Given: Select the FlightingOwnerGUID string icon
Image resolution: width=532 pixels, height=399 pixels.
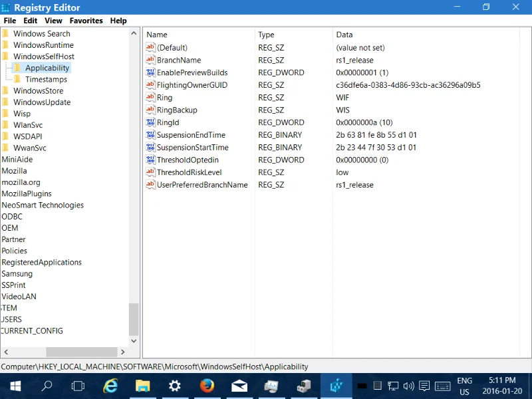Looking at the screenshot, I should tap(150, 85).
